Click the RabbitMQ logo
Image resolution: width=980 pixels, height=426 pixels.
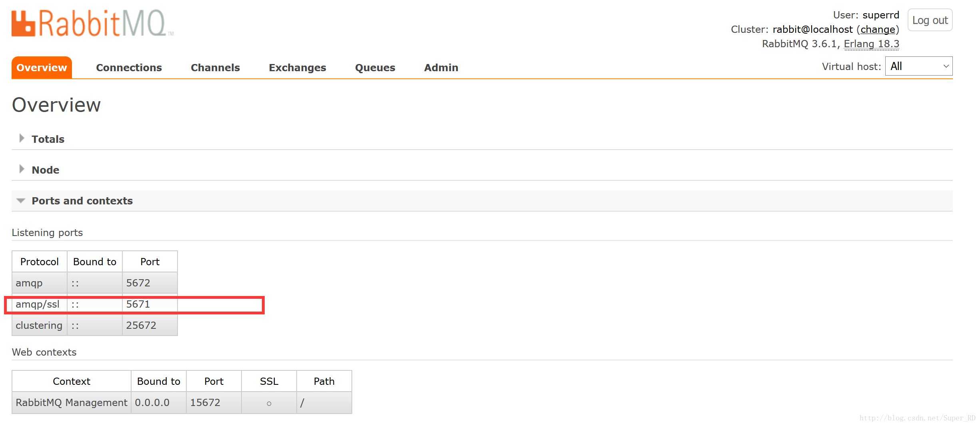click(x=92, y=23)
